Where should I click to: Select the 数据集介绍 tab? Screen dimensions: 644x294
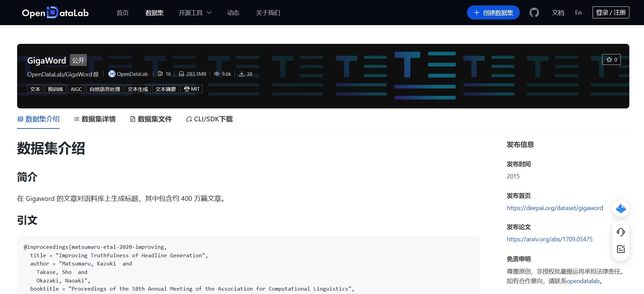click(38, 119)
